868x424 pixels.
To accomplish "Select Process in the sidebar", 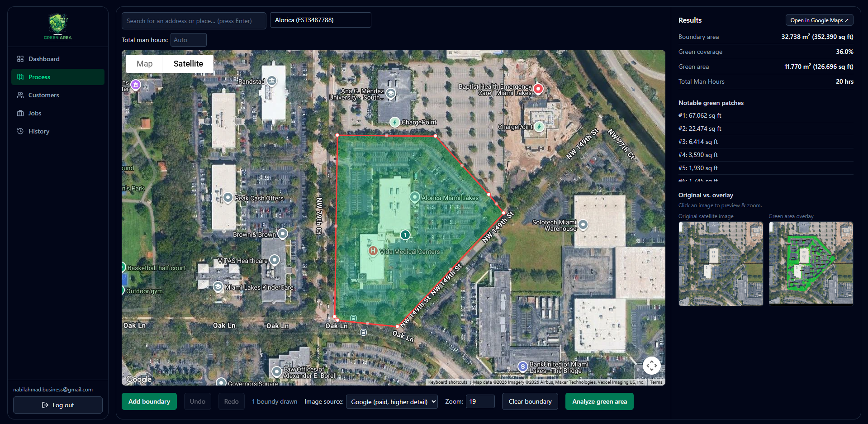I will (58, 77).
